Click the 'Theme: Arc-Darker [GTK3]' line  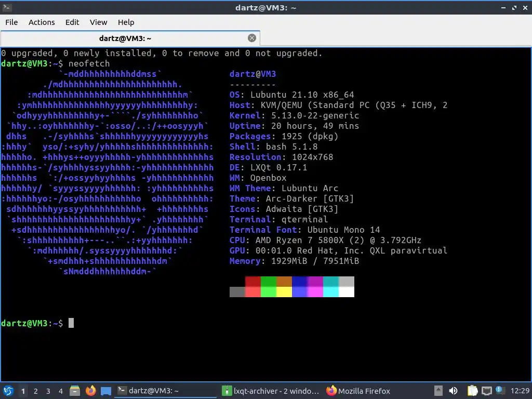[x=292, y=199]
